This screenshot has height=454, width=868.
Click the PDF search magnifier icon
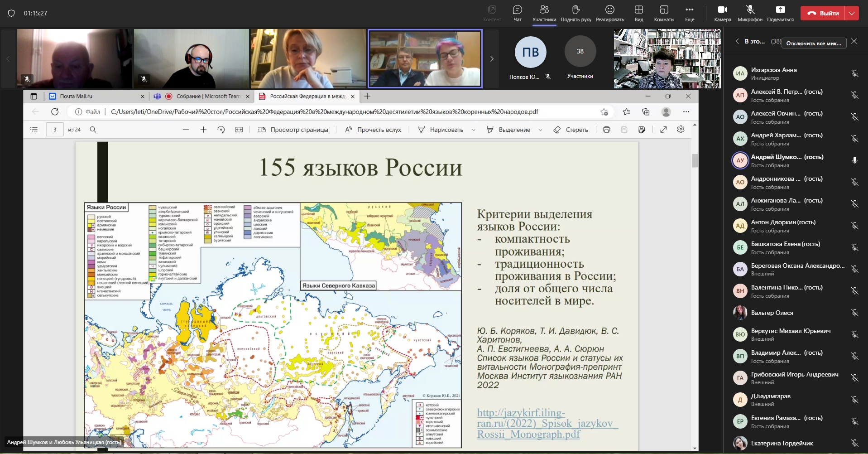[x=93, y=130]
